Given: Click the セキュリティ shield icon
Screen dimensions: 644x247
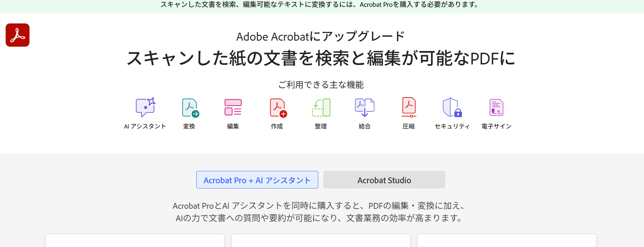Looking at the screenshot, I should [452, 107].
